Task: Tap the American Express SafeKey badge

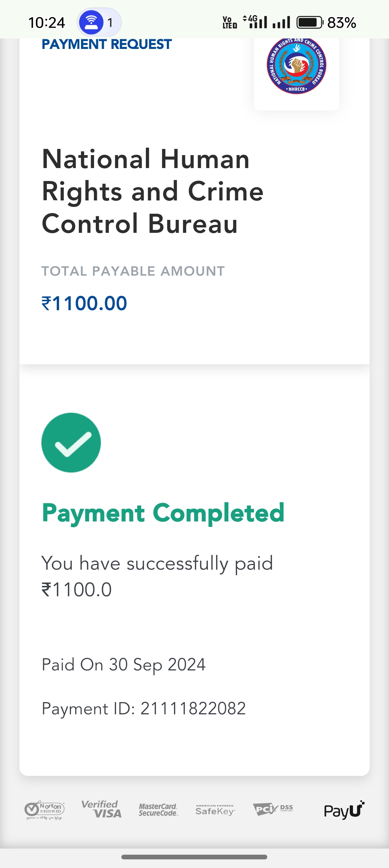Action: 215,810
